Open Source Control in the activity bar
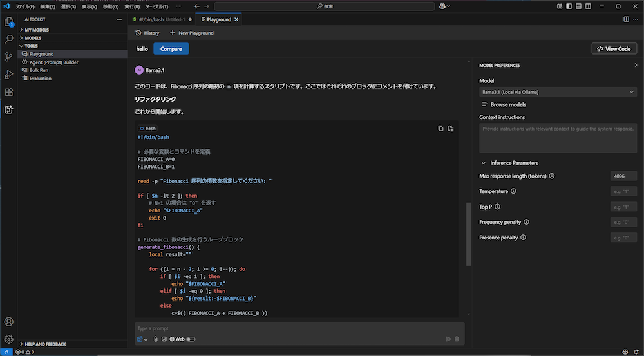 point(9,57)
